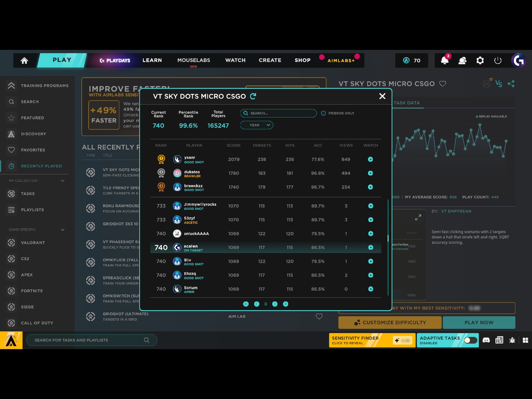Viewport: 532px width, 399px height.
Task: Open Favorites in the sidebar
Action: click(26, 150)
